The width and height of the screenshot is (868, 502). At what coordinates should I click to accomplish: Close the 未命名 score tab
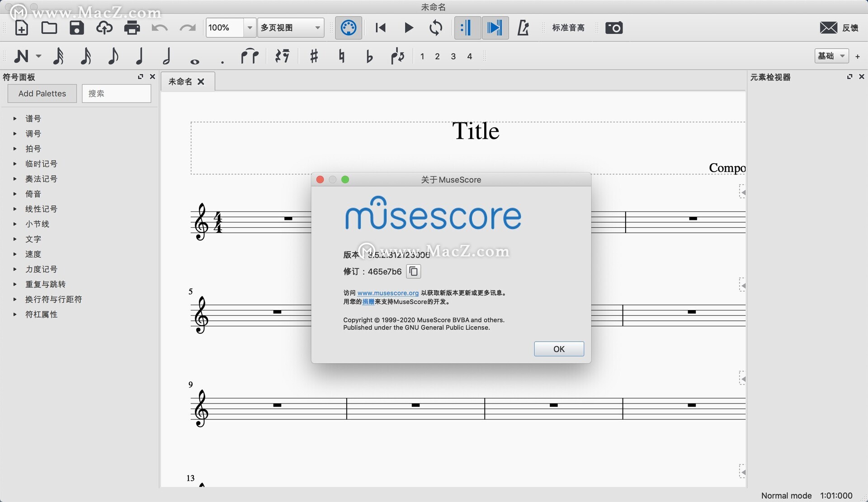[x=201, y=82]
